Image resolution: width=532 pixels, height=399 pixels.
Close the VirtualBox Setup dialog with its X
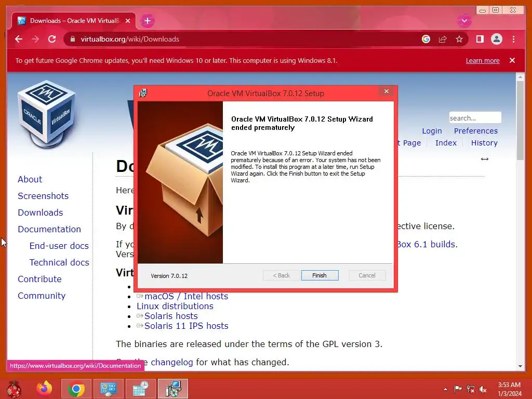(386, 91)
